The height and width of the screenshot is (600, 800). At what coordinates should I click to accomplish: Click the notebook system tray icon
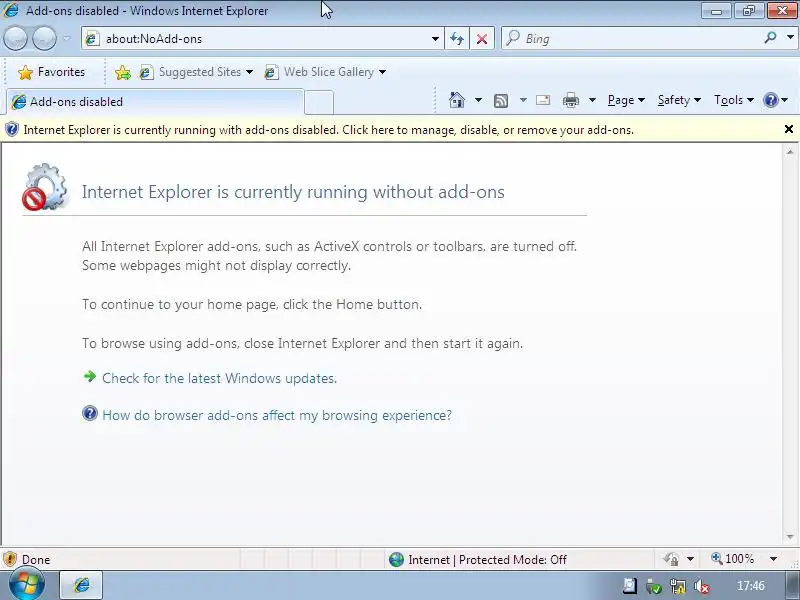click(630, 586)
